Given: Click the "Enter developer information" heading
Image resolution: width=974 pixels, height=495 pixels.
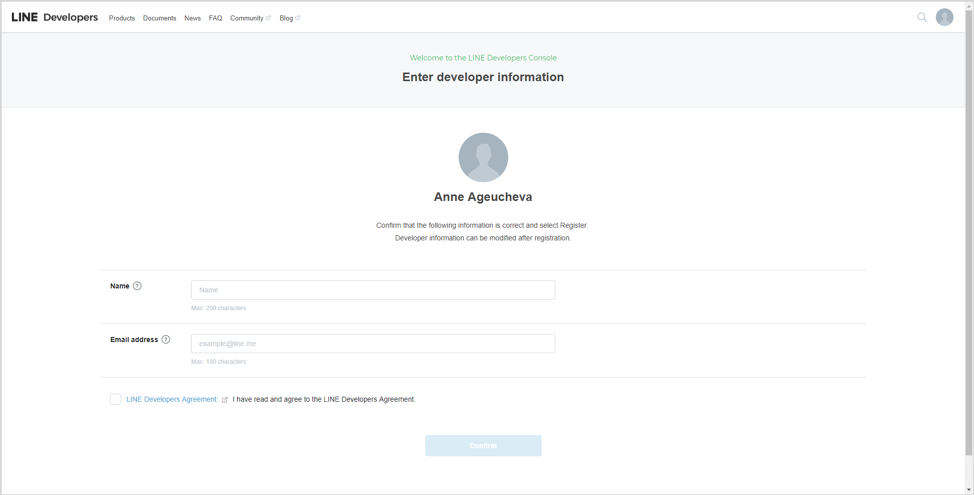Looking at the screenshot, I should pos(483,77).
